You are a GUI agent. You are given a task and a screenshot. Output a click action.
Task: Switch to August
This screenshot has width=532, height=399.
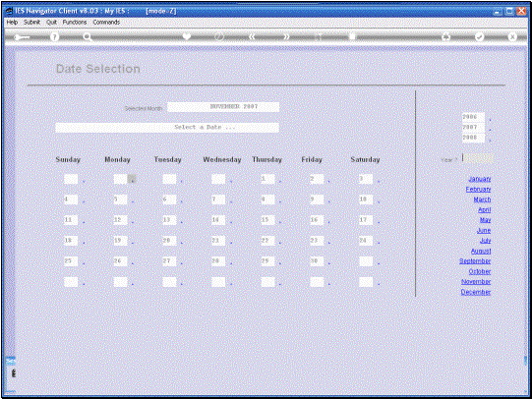coord(481,251)
